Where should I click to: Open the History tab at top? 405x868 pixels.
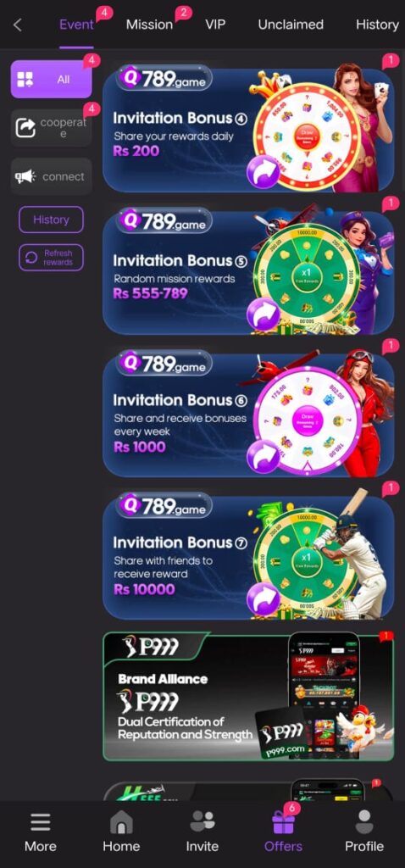point(377,25)
